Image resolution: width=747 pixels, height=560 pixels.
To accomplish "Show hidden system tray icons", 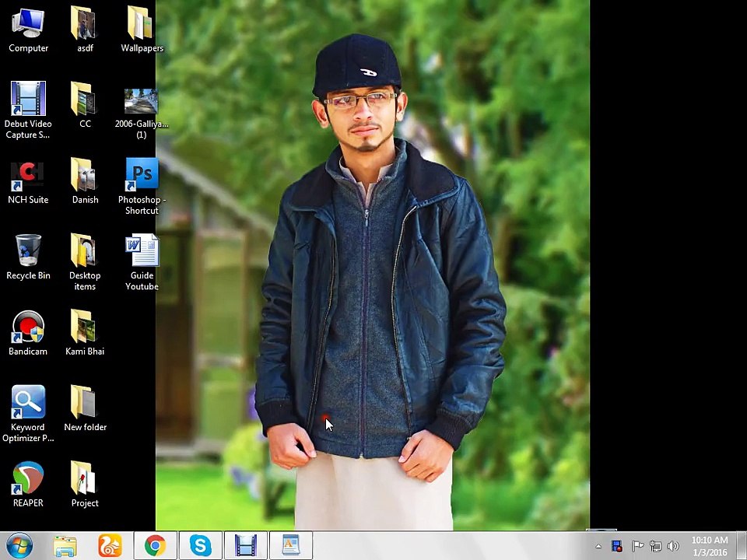I will pyautogui.click(x=598, y=546).
